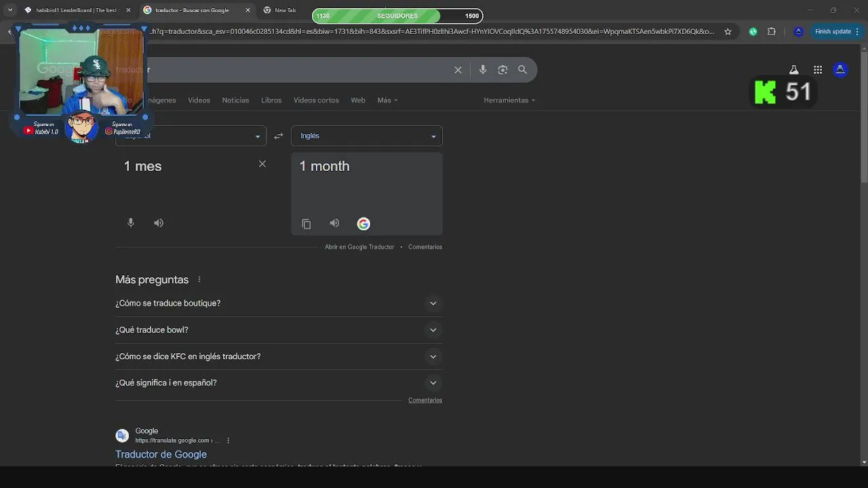Open the Inglés target language dropdown

click(x=367, y=136)
